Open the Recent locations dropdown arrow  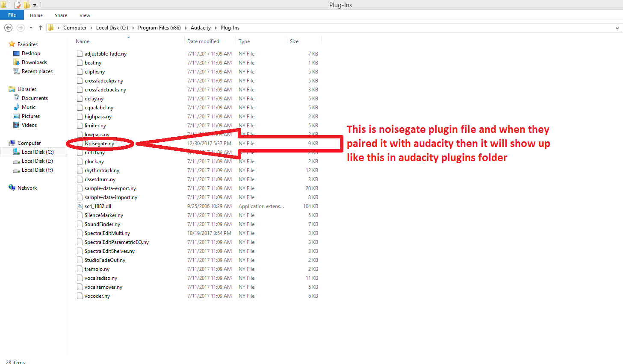tap(30, 27)
